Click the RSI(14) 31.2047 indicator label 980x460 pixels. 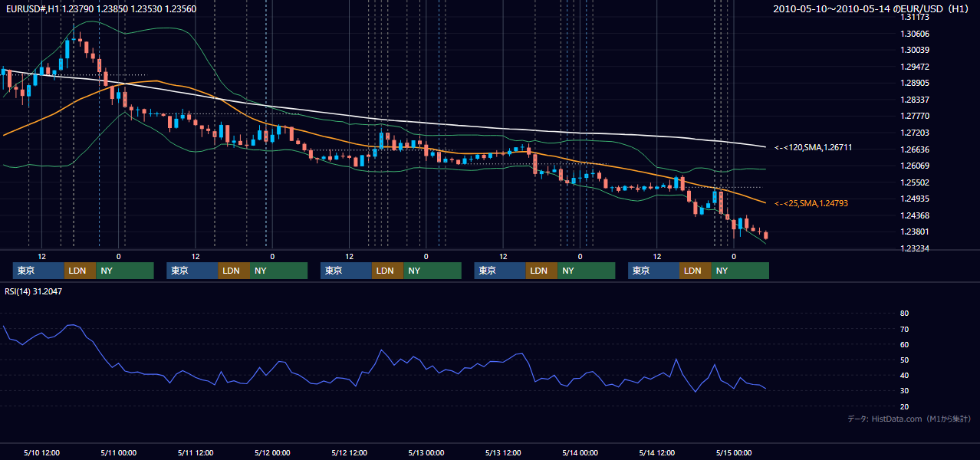[x=34, y=291]
